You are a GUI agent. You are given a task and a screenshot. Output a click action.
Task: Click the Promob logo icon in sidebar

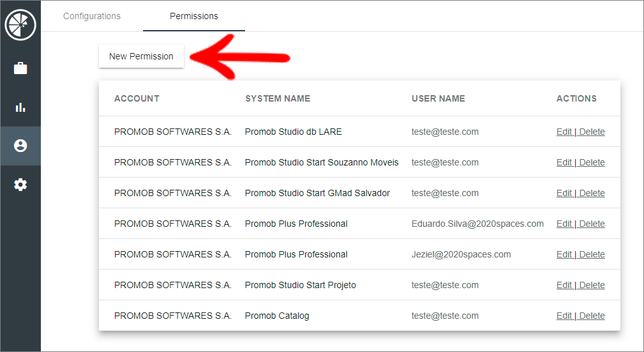20,25
